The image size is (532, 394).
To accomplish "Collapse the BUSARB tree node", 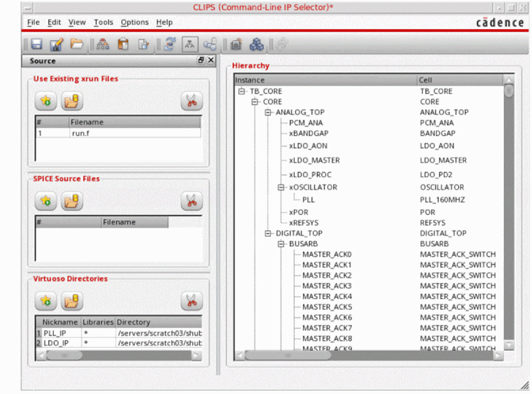I will click(x=281, y=244).
